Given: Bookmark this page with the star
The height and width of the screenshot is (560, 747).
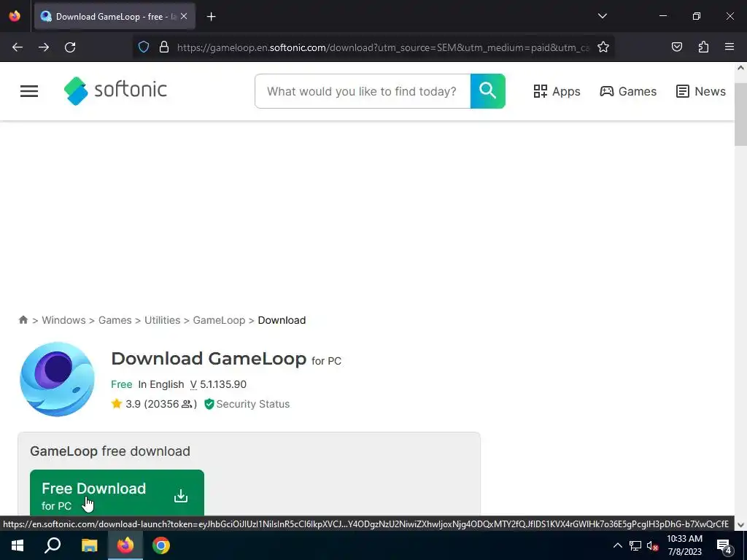Looking at the screenshot, I should click(x=603, y=47).
